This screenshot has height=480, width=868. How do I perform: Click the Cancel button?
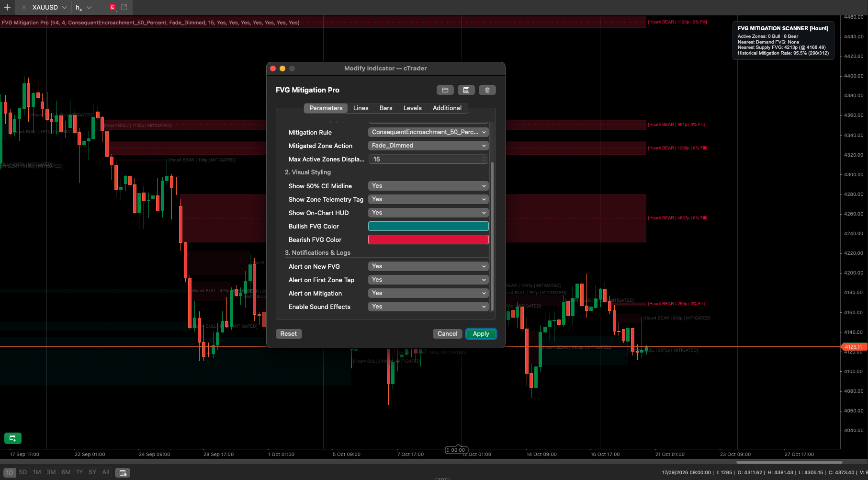(448, 334)
